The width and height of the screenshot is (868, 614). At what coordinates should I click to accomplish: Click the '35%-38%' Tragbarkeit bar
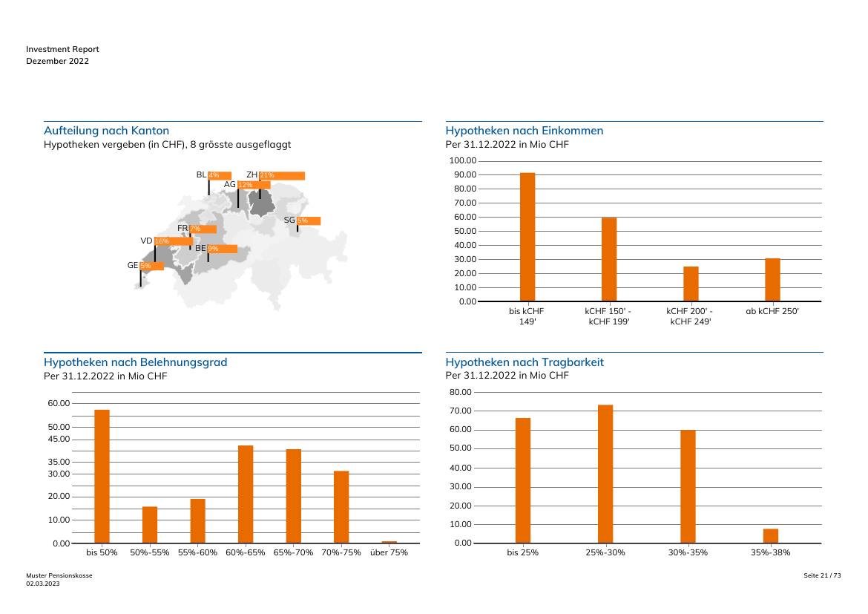771,536
